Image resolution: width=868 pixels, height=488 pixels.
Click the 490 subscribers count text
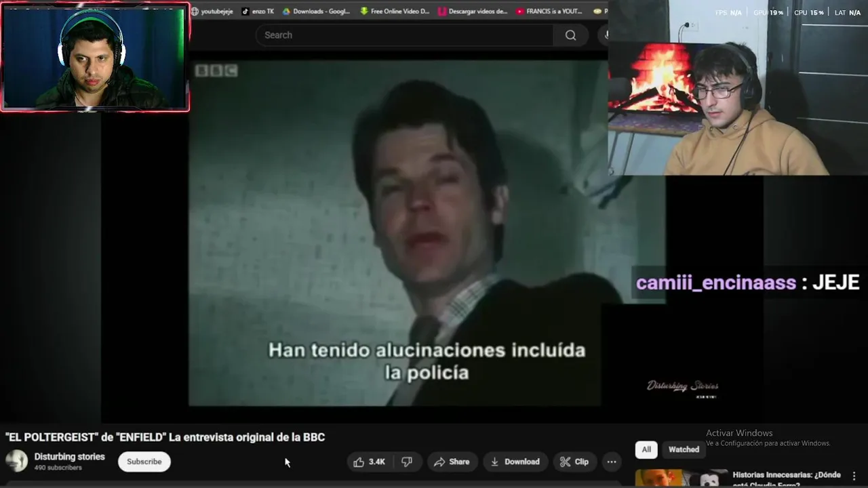[x=58, y=468]
